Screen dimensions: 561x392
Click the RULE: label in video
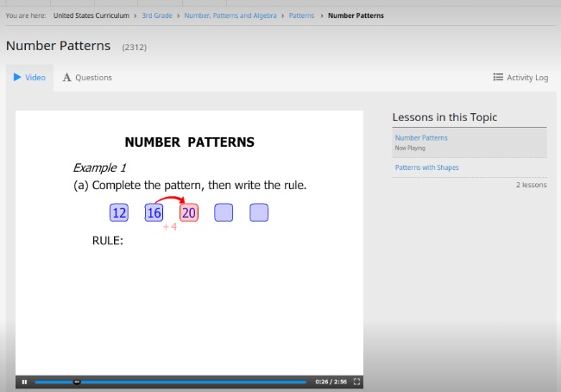point(108,241)
